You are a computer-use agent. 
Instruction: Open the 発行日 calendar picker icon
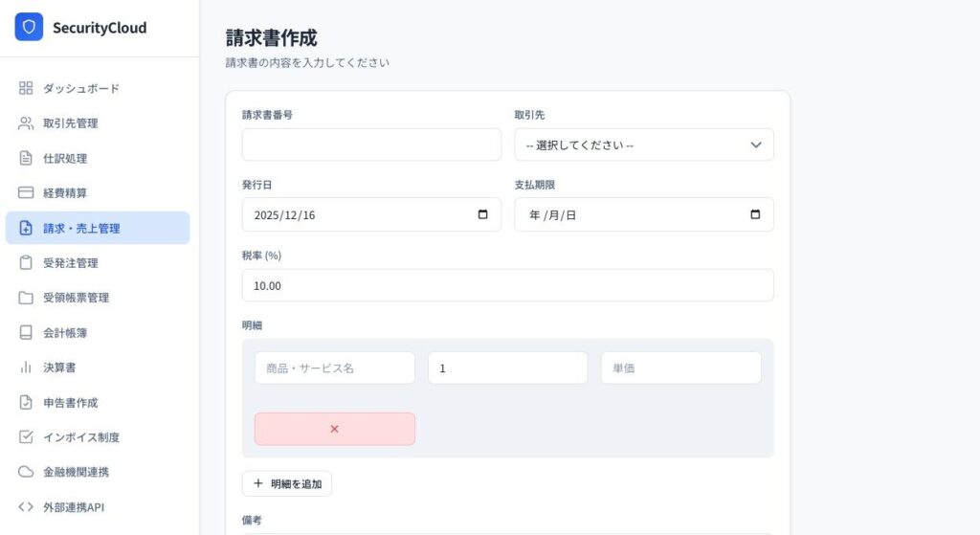coord(482,214)
